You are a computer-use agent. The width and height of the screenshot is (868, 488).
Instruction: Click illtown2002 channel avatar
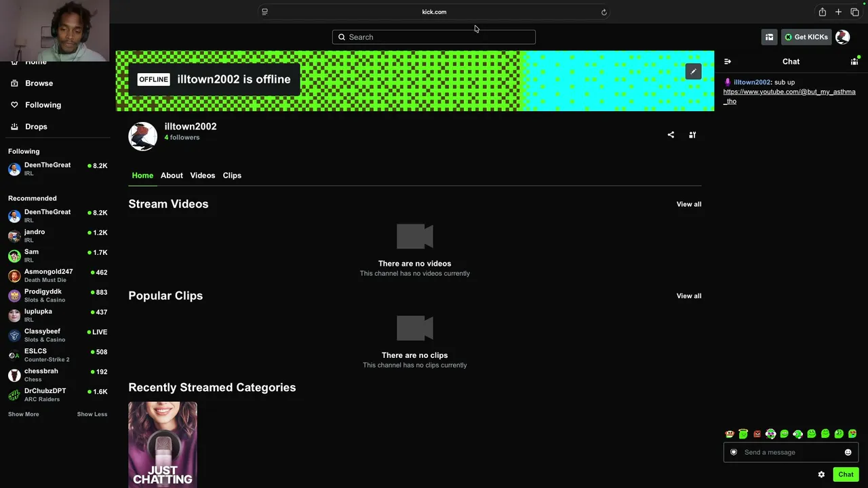(x=142, y=136)
